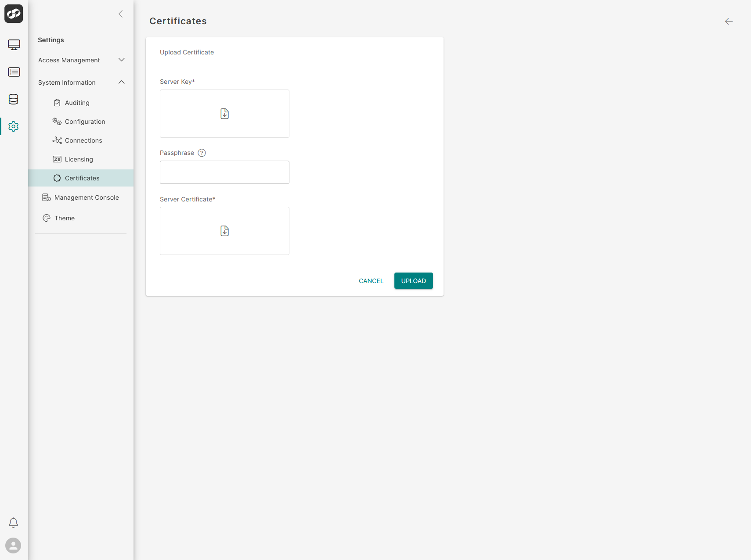Screen dimensions: 751x560
Task: Open notifications bell icon
Action: (x=14, y=523)
